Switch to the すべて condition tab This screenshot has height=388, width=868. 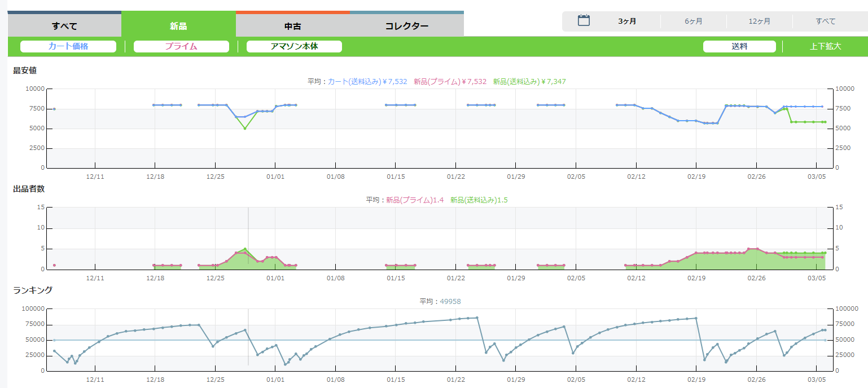(64, 26)
